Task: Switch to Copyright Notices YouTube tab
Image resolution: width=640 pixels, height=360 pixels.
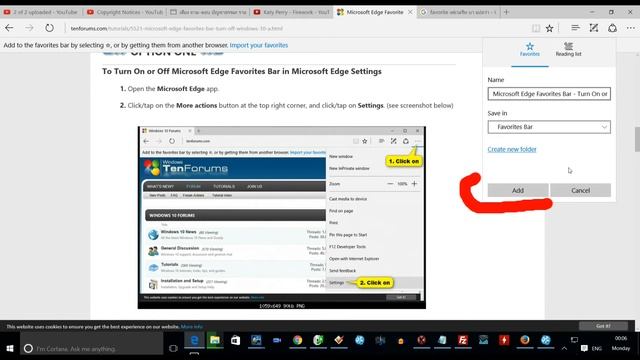Action: [125, 12]
